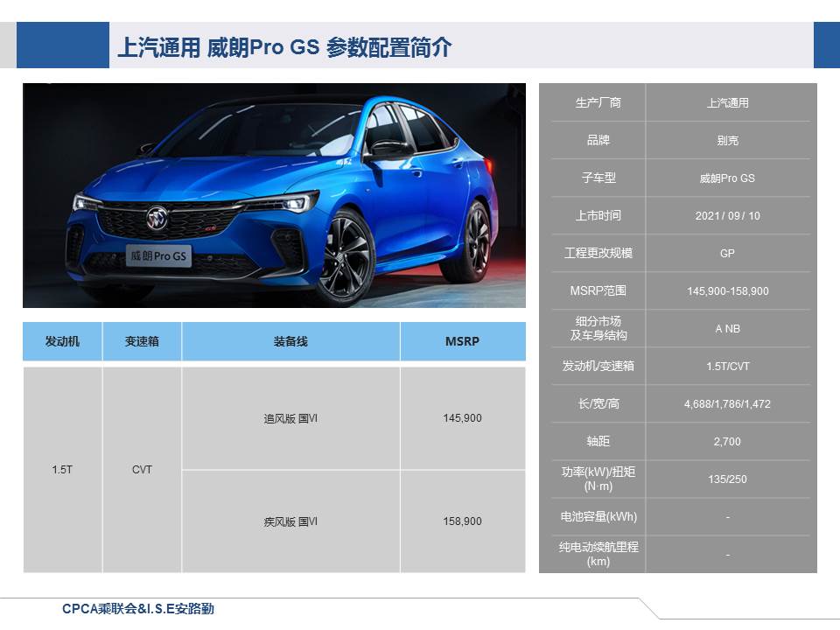Screen dimensions: 840x630
Task: Click the 1.5T/CVT value
Action: (x=727, y=367)
